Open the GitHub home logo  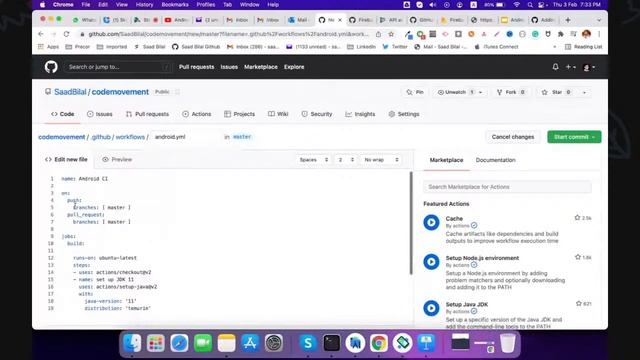coord(51,67)
